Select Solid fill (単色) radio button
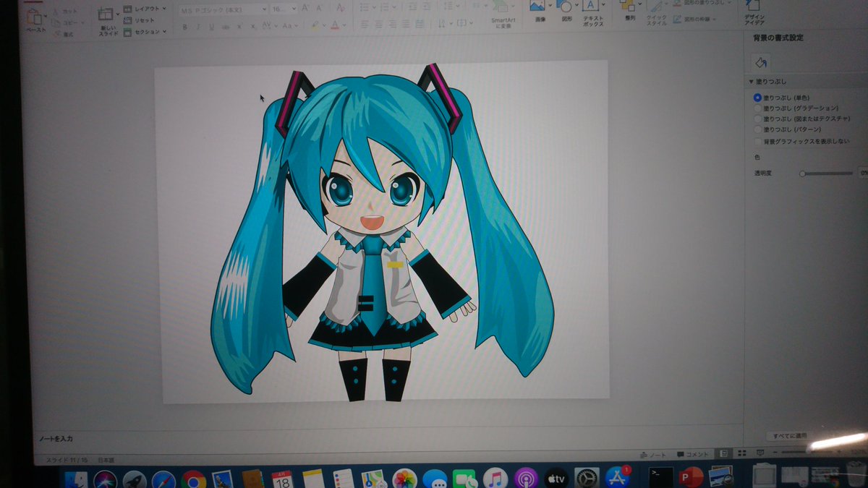The height and width of the screenshot is (488, 868). [757, 97]
